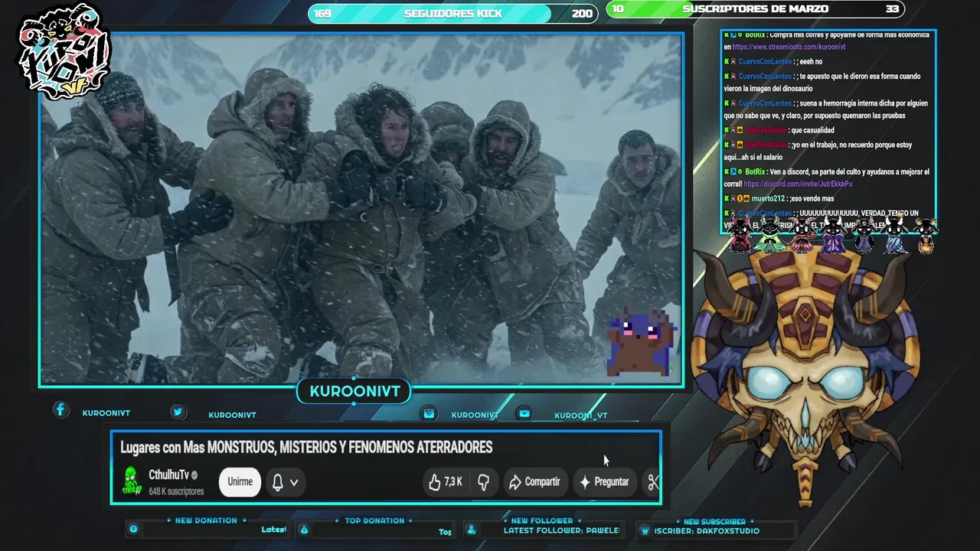980x551 pixels.
Task: Click the 169 follower count value
Action: 323,13
